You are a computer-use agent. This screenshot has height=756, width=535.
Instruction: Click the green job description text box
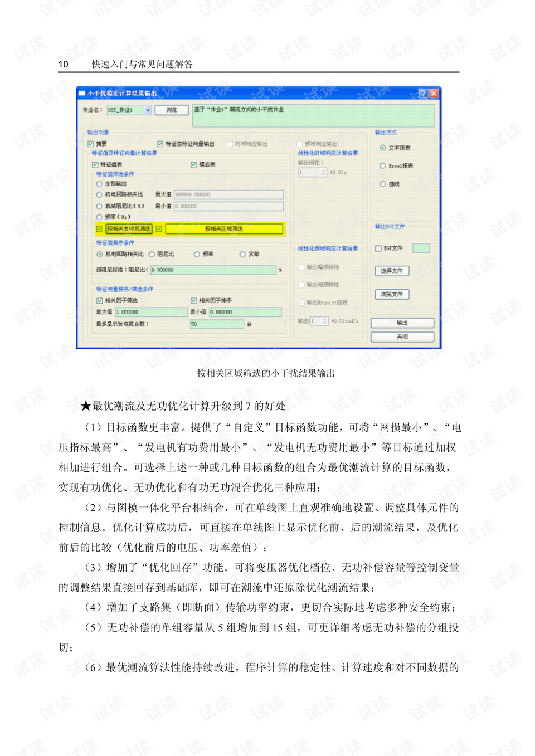tap(313, 116)
